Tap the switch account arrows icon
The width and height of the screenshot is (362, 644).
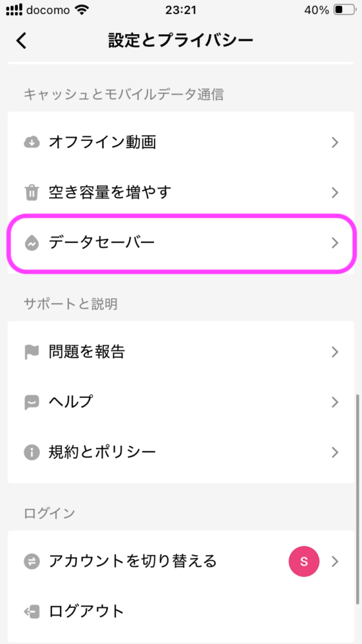pyautogui.click(x=32, y=562)
